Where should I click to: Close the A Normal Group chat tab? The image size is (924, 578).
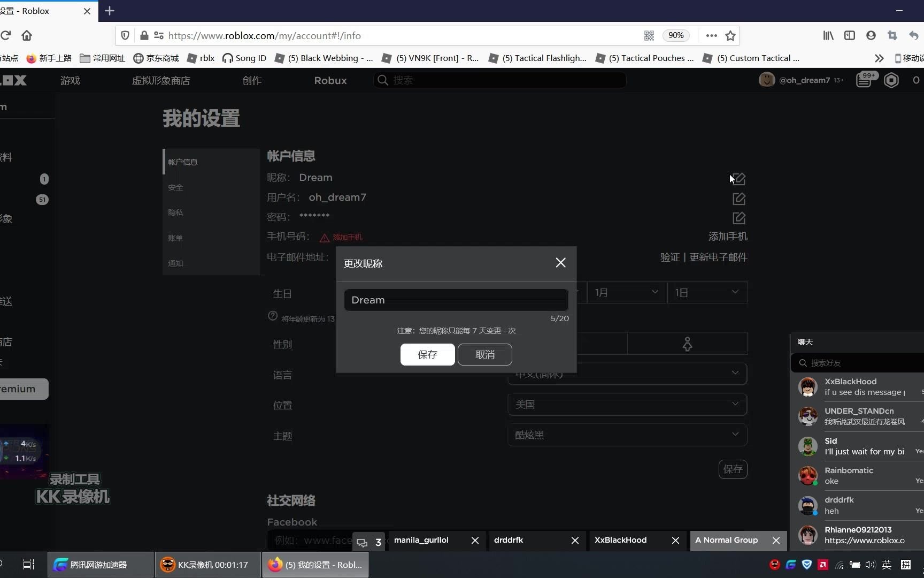tap(776, 541)
